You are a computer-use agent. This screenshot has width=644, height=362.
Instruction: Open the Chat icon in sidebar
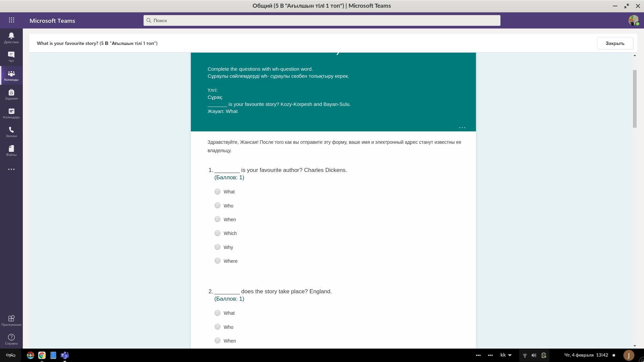(11, 56)
